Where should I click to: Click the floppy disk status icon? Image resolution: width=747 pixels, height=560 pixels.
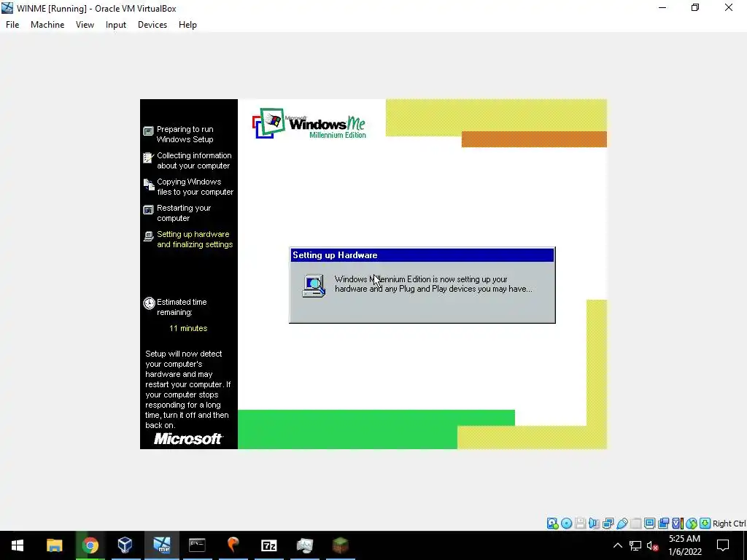(x=580, y=524)
